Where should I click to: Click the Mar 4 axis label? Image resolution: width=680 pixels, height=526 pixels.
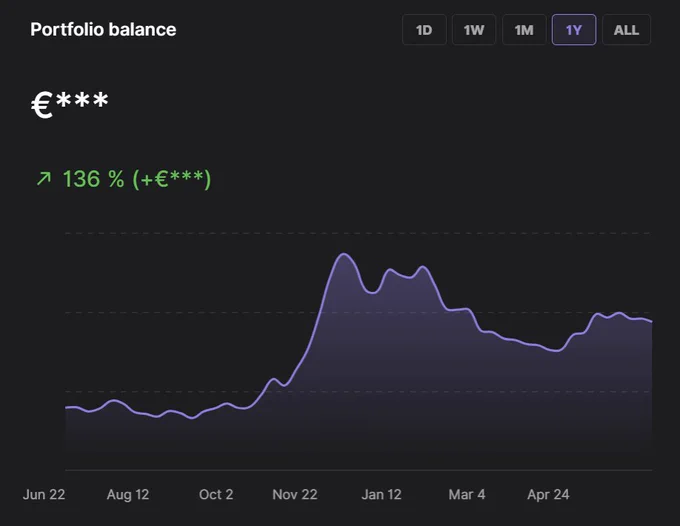coord(467,494)
